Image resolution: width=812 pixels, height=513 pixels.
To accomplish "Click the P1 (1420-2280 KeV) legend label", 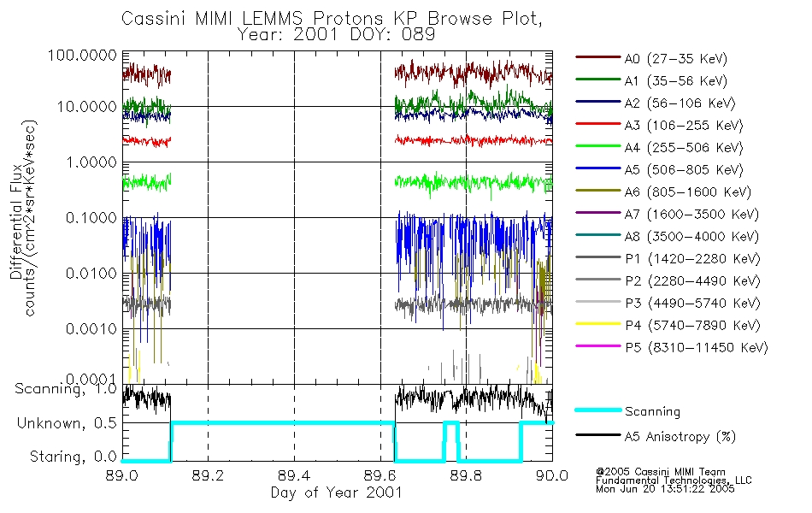I will coord(692,258).
